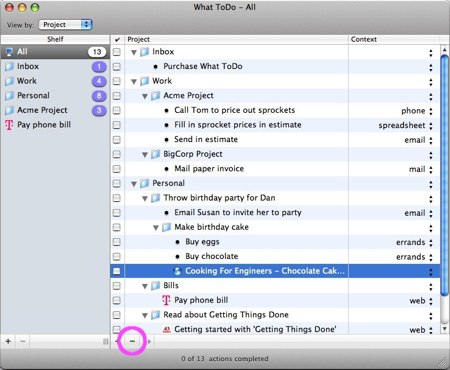Collapse the Work project triangle
This screenshot has width=450, height=370.
pyautogui.click(x=134, y=82)
